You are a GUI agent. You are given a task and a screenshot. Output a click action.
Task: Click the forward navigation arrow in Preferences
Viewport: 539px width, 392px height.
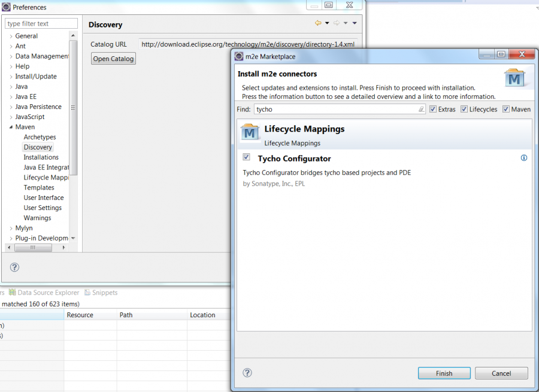[337, 23]
